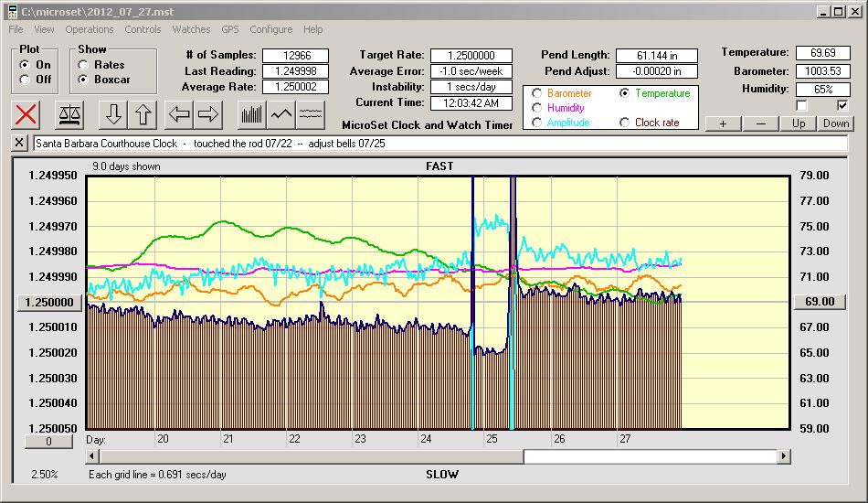The image size is (868, 503).
Task: Click the Up button
Action: tap(799, 123)
